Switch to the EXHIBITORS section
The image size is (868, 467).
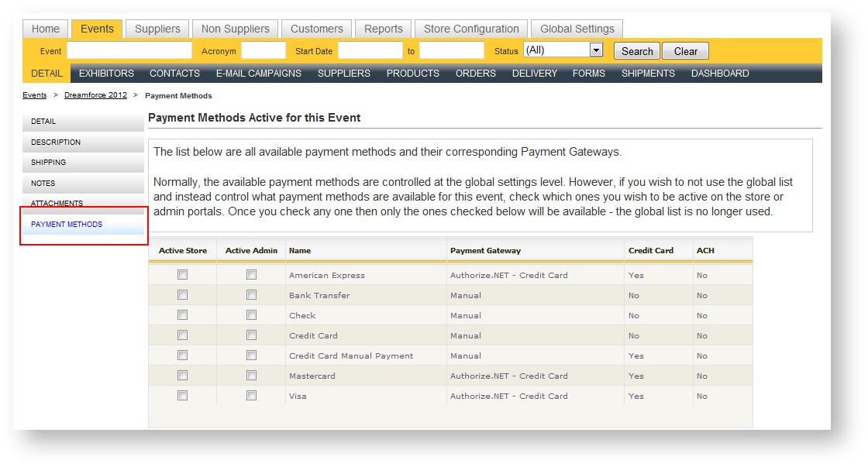click(x=106, y=73)
